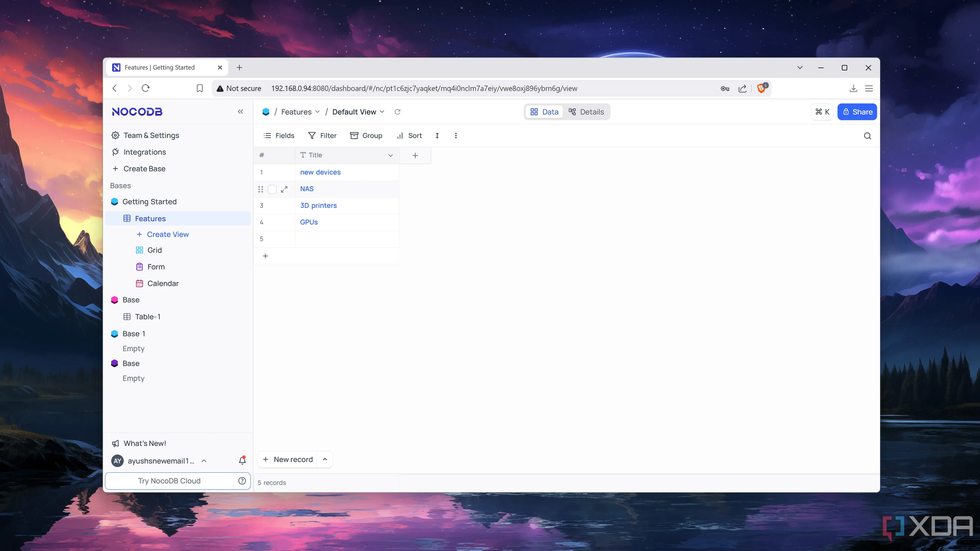Select Base 1 in sidebar
The image size is (980, 551).
point(128,333)
